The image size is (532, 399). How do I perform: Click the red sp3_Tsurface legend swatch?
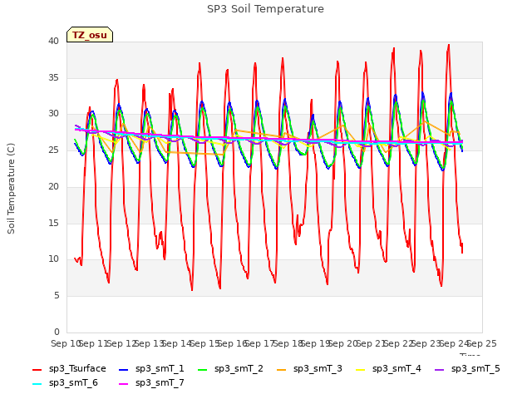pyautogui.click(x=37, y=369)
